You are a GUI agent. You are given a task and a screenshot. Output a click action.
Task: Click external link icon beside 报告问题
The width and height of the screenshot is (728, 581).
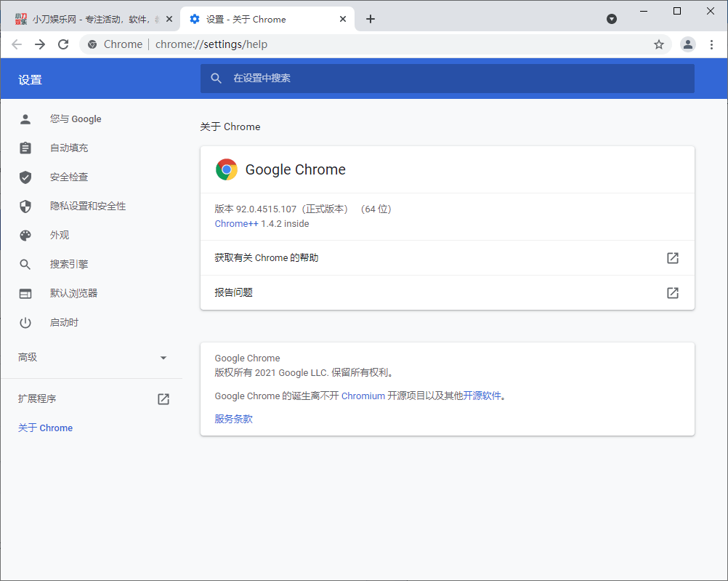tap(673, 293)
